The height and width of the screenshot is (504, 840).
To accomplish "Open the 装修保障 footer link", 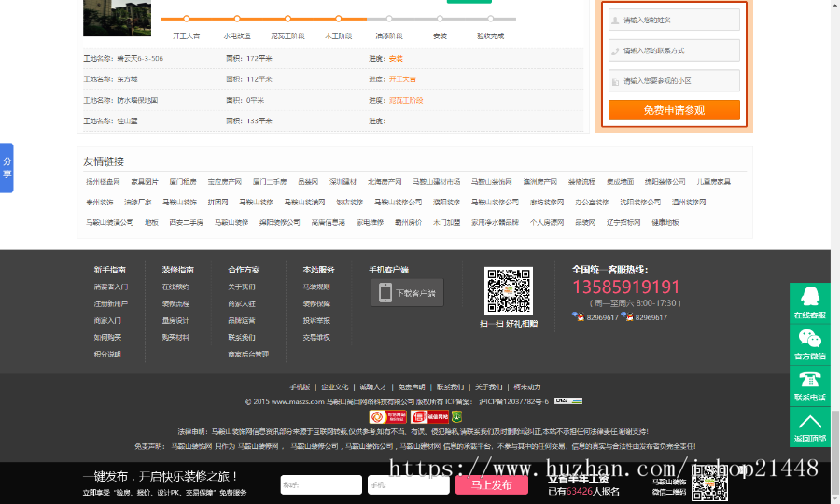I will click(316, 303).
